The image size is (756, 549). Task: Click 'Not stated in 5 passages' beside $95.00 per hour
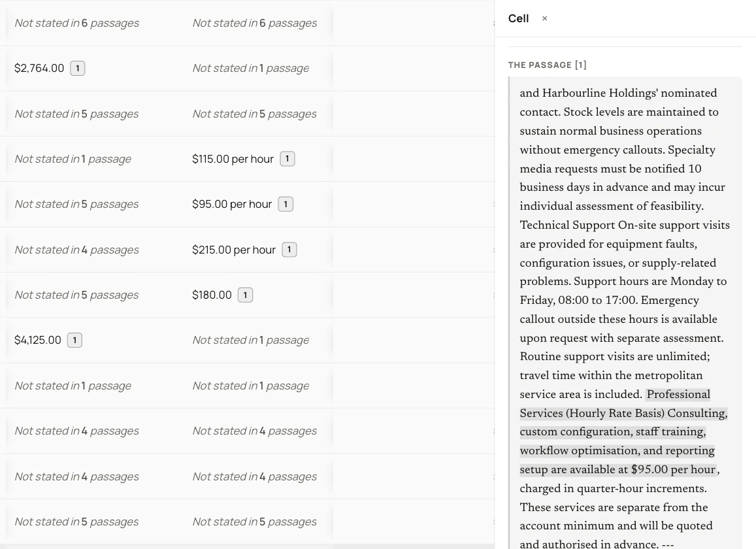coord(76,204)
